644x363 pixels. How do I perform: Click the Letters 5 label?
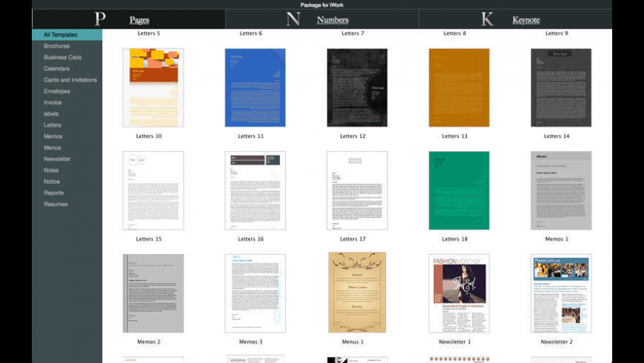tap(149, 33)
